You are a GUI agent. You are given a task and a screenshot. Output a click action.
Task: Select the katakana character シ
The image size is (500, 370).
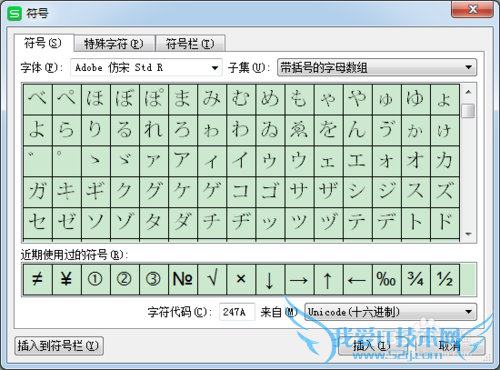pos(357,191)
